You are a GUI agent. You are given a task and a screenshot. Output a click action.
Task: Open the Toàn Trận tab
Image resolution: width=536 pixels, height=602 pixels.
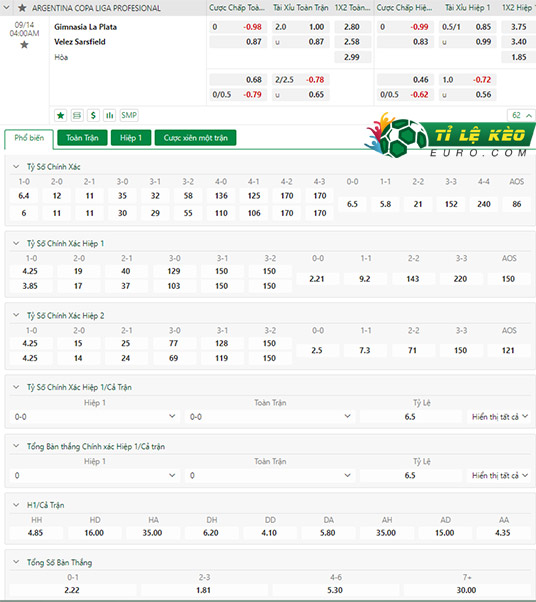pos(82,138)
